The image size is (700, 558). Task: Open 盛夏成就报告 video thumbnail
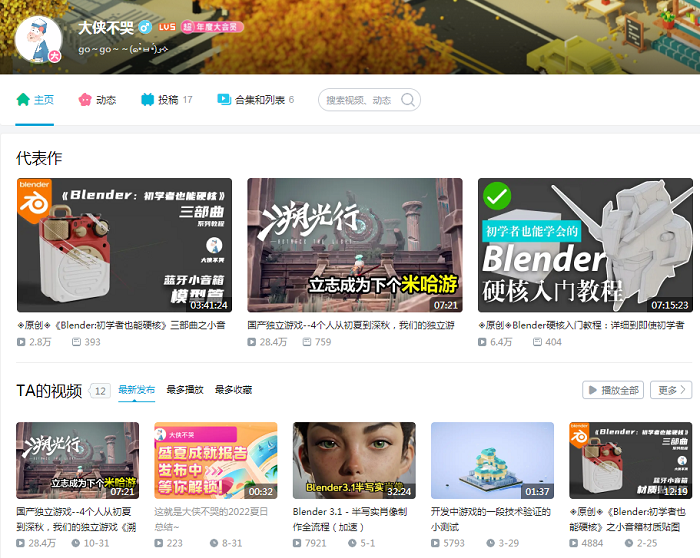pos(216,460)
